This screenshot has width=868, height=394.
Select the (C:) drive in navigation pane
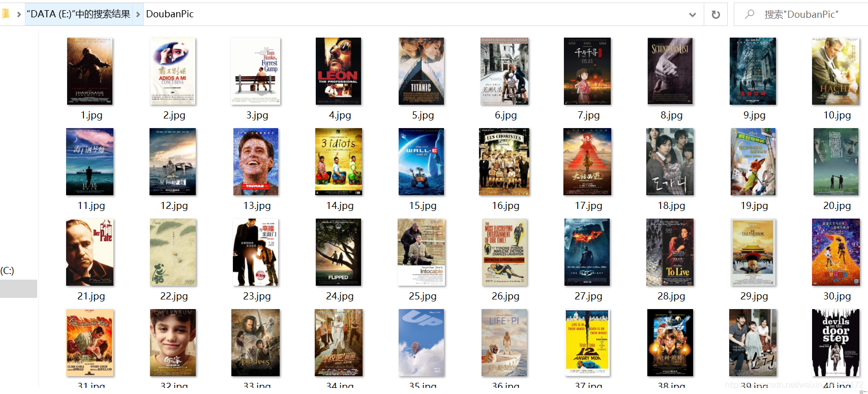tap(7, 270)
